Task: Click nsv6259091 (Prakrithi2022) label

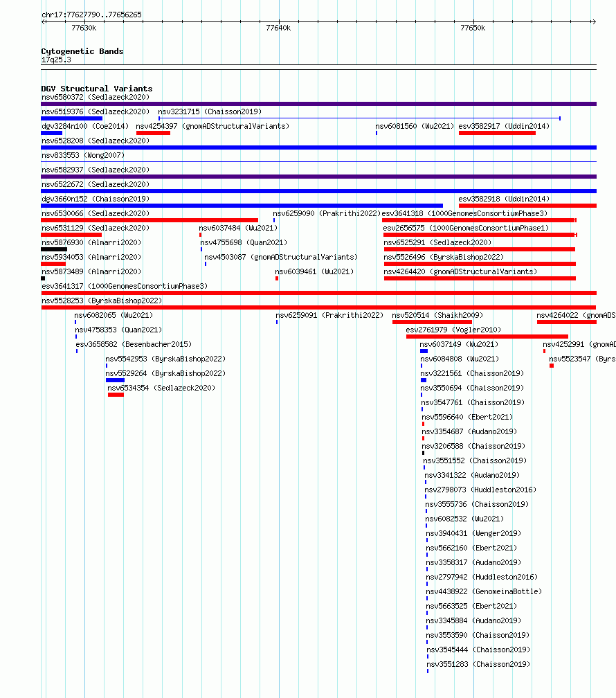Action: coord(329,315)
